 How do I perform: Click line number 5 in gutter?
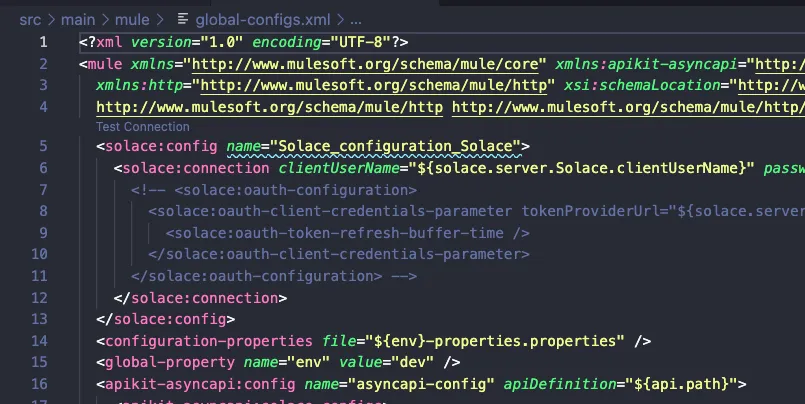pyautogui.click(x=44, y=146)
